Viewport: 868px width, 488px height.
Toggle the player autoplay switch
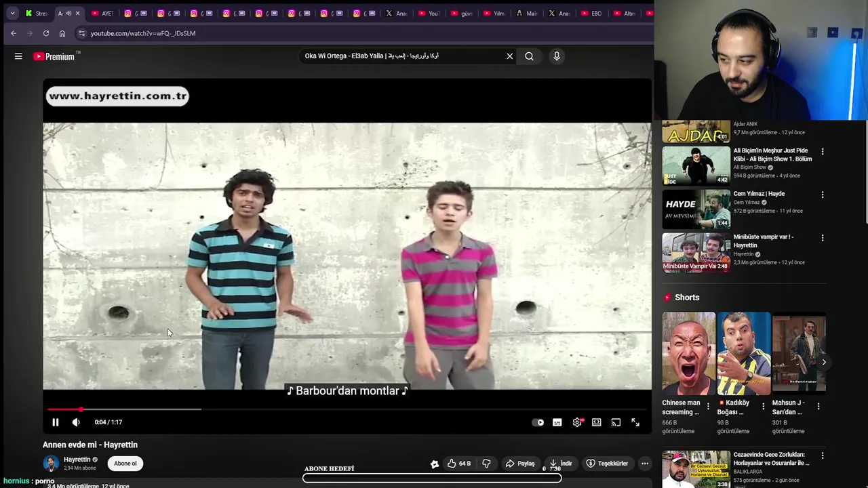[538, 422]
